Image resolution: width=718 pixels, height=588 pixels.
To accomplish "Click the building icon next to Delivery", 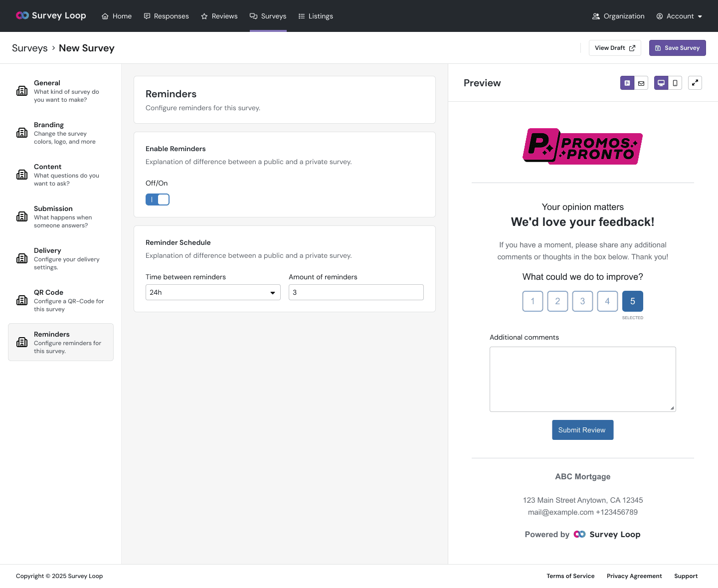I will (22, 258).
